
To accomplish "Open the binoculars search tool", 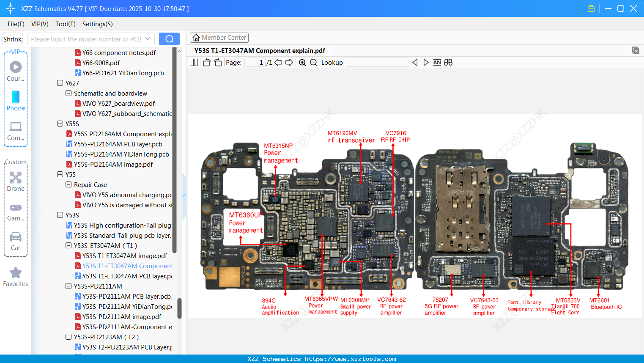I will click(x=448, y=62).
